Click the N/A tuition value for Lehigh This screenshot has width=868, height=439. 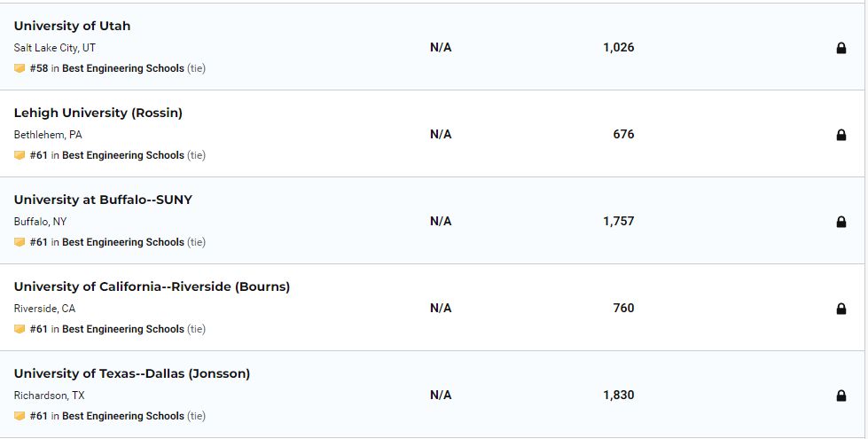click(x=441, y=134)
